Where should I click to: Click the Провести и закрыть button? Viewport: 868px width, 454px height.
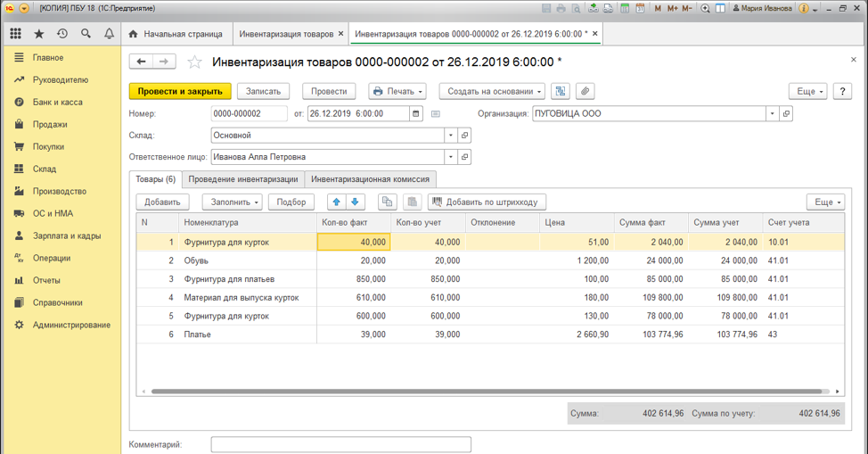tap(180, 91)
